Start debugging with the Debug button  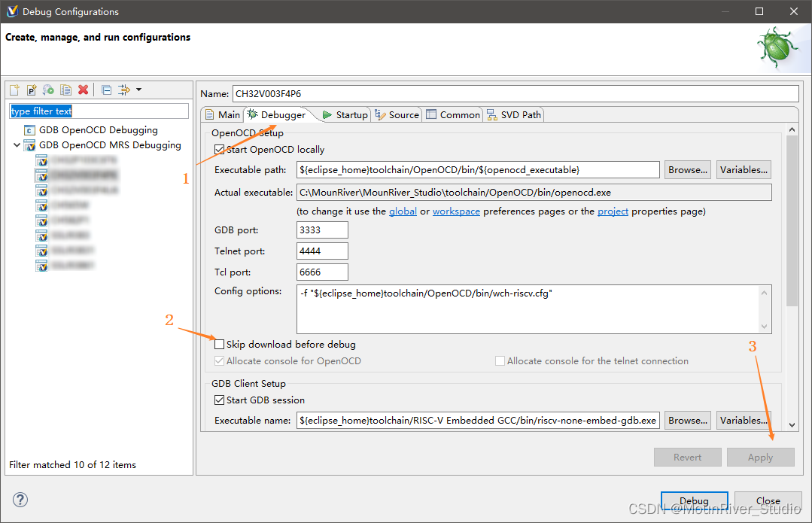(695, 500)
